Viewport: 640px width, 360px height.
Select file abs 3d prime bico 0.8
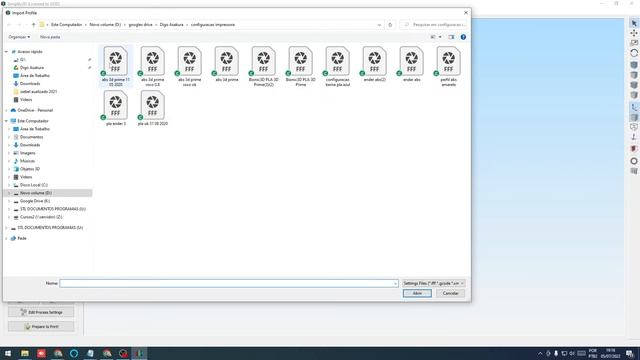point(153,66)
